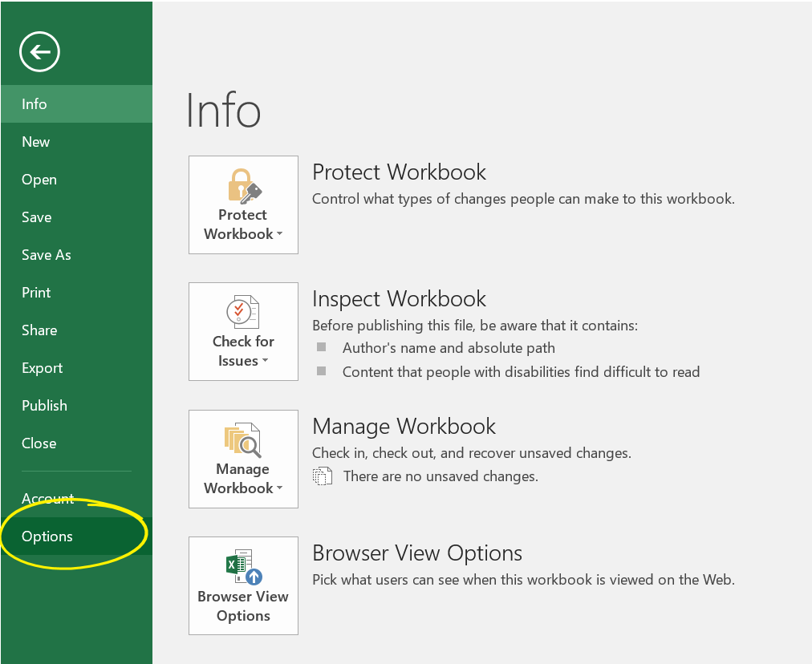
Task: Open the Export section
Action: [x=43, y=368]
